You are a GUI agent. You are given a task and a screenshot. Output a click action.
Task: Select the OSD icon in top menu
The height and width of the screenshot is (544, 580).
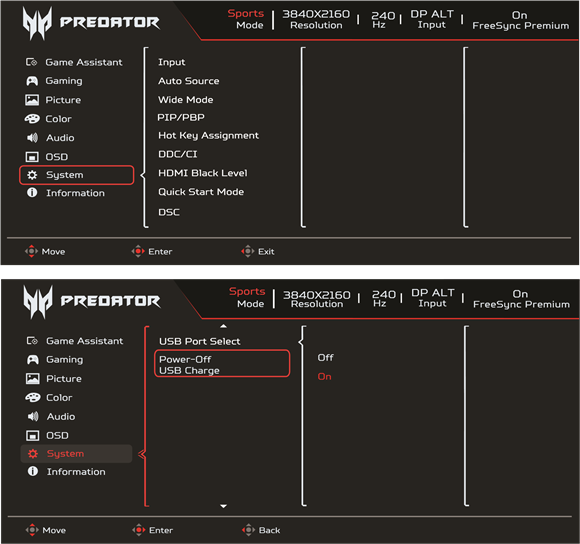point(32,157)
